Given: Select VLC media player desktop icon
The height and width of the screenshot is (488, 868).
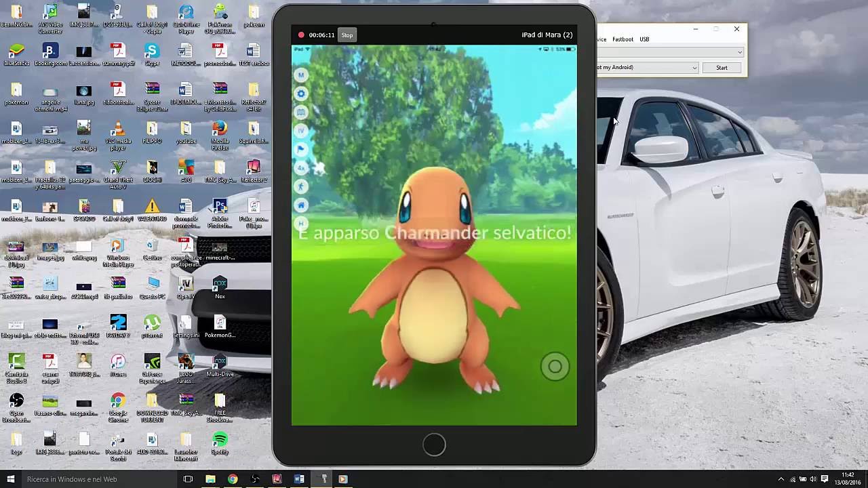Looking at the screenshot, I should [x=118, y=136].
